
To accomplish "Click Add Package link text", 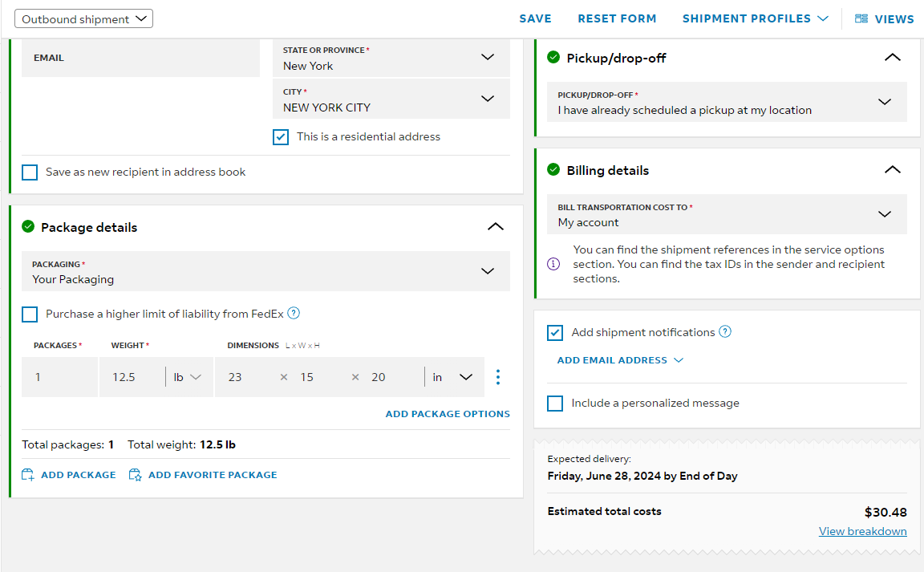I will [x=79, y=475].
